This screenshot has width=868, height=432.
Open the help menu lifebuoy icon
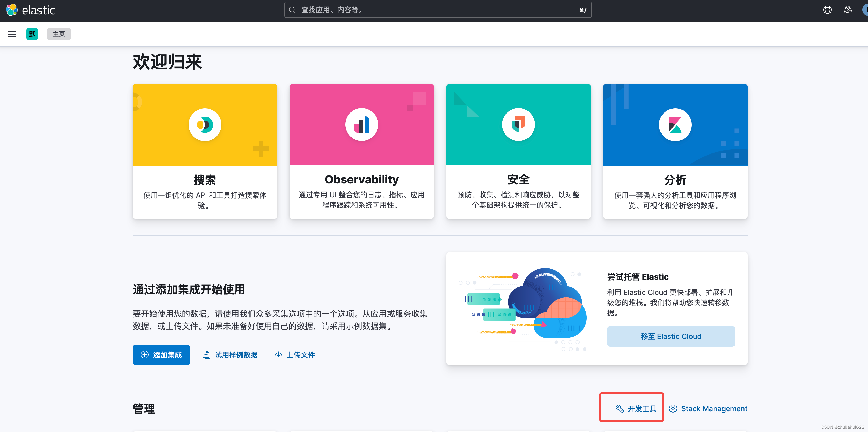(827, 10)
